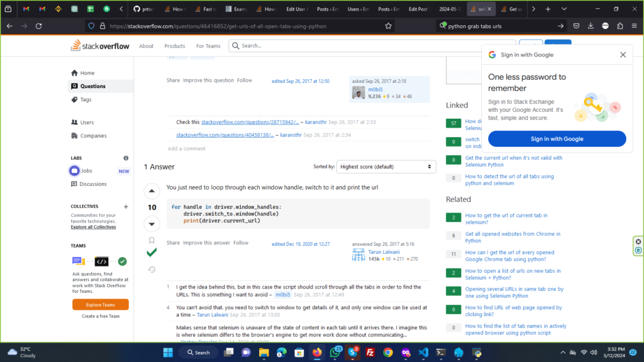Reload the current page
The height and width of the screenshot is (362, 644).
click(x=39, y=26)
